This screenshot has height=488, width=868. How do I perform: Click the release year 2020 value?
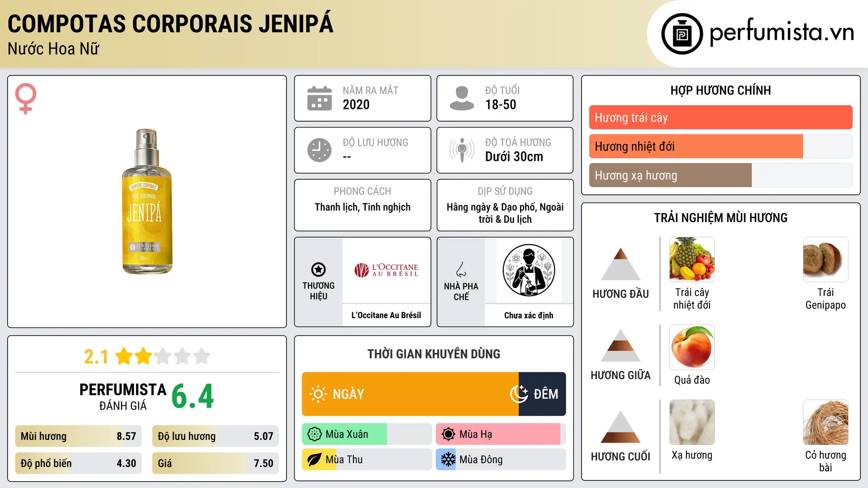click(356, 105)
